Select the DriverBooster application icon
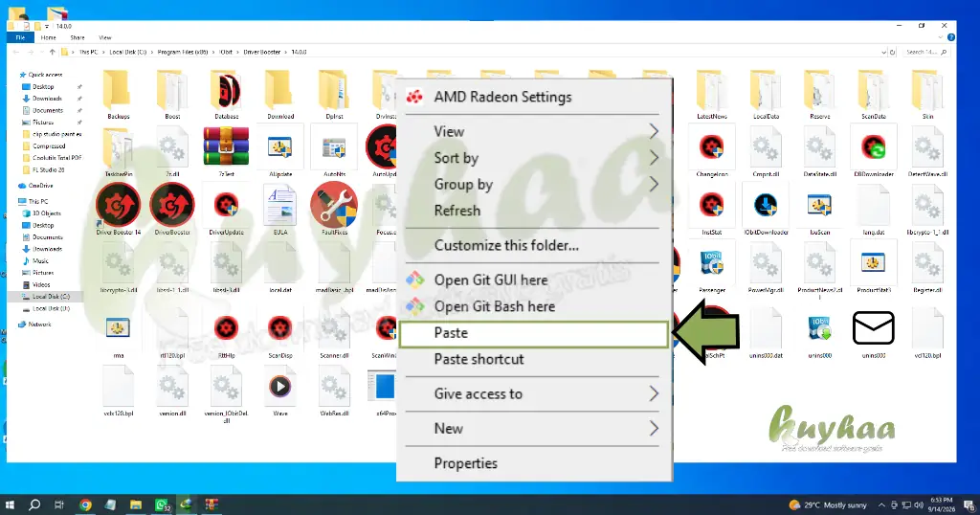This screenshot has height=515, width=980. [172, 205]
